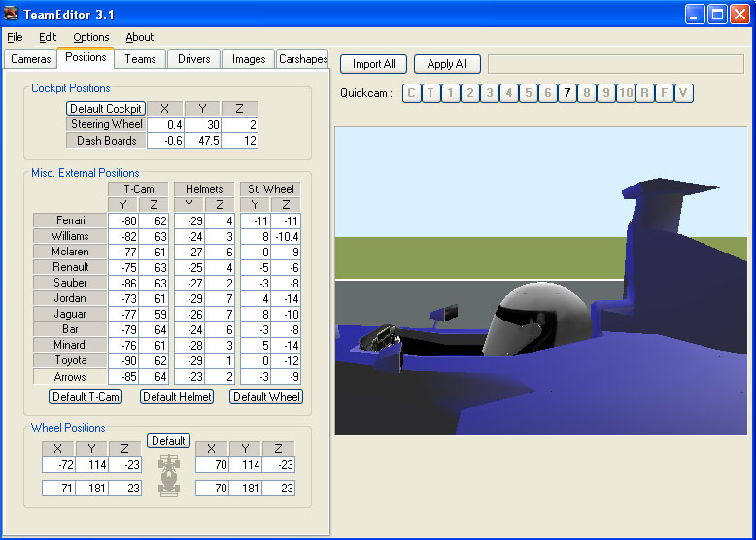Choose Quickcam 10 view
Screen dimensions: 756x540
click(x=626, y=93)
